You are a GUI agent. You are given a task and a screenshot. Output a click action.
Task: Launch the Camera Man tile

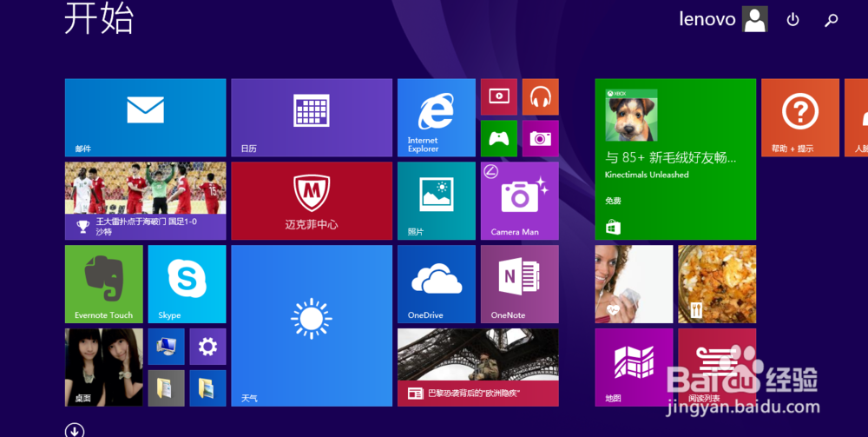[519, 201]
